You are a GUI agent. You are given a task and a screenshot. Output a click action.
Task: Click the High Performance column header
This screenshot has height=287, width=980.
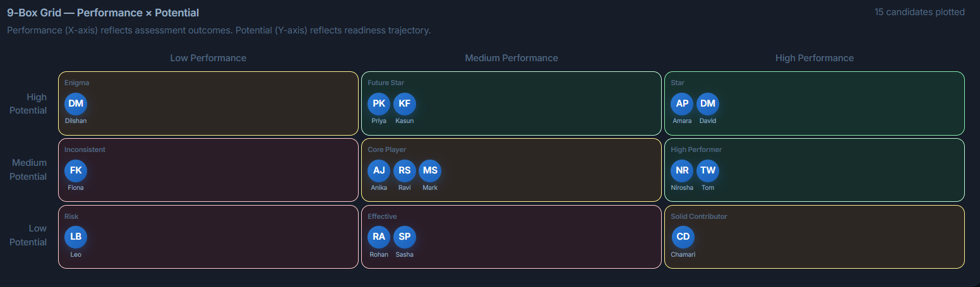click(x=815, y=58)
